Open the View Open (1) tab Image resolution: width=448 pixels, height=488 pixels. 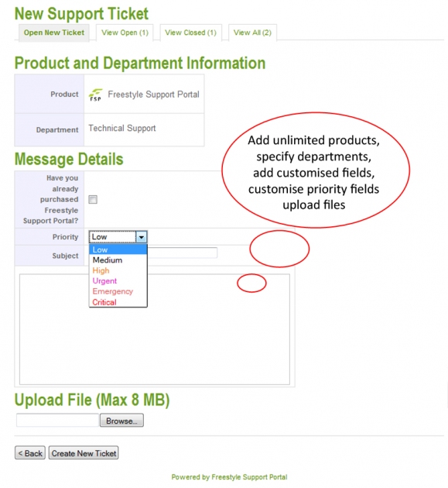point(125,33)
